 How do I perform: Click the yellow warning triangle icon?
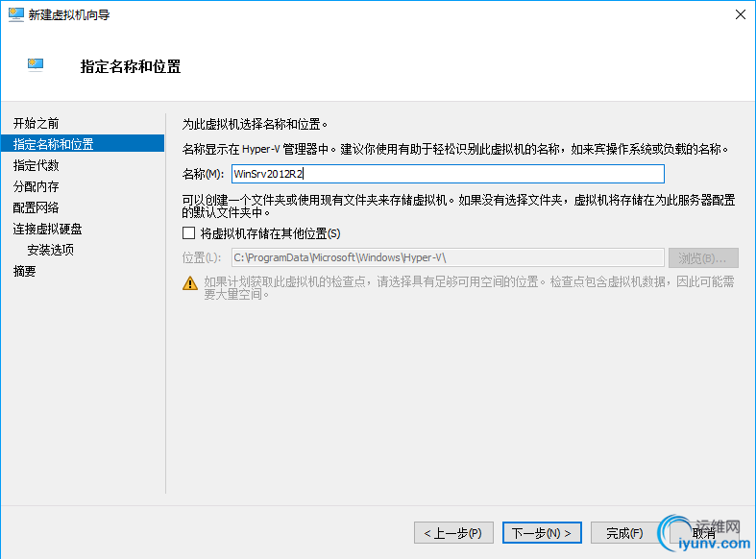point(190,283)
